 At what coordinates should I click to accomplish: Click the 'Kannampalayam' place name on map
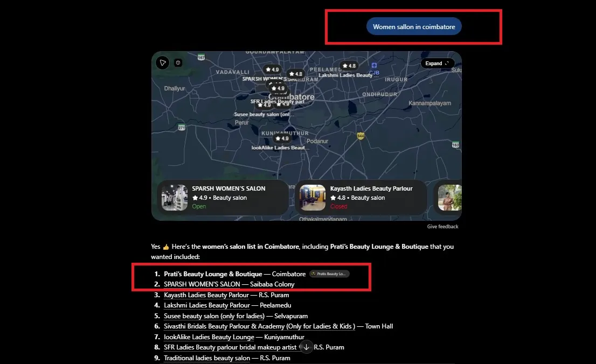pyautogui.click(x=429, y=103)
